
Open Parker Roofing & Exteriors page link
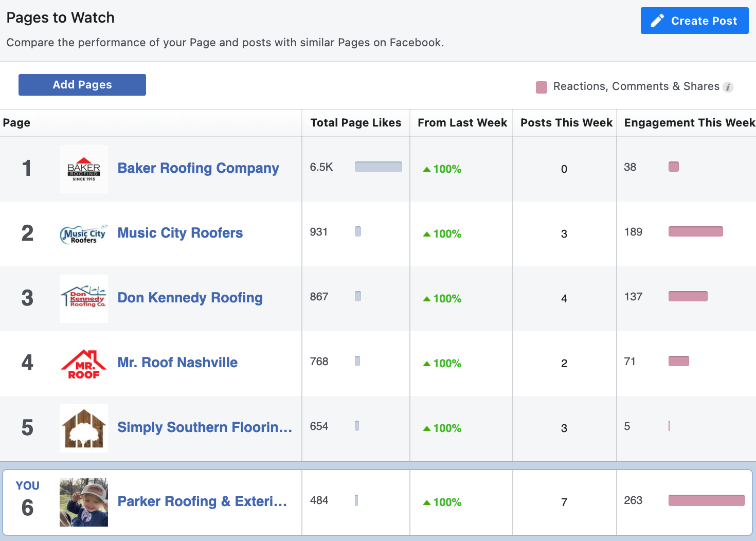pyautogui.click(x=202, y=501)
